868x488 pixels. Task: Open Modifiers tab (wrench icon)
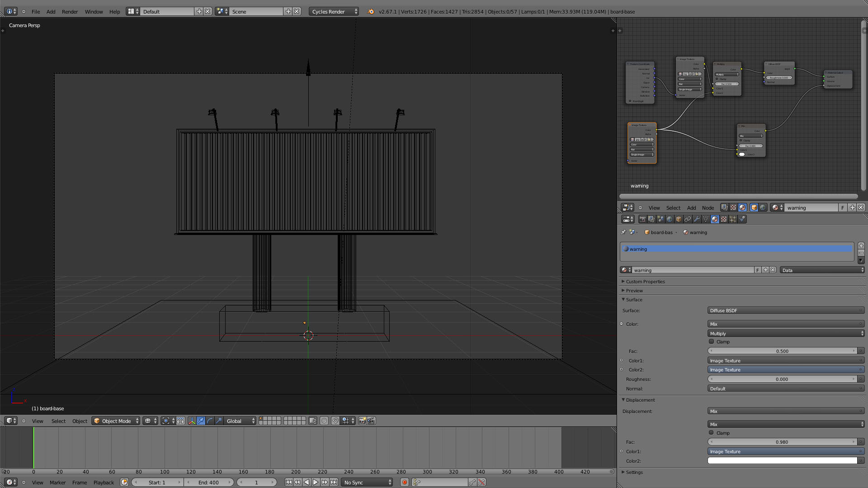click(x=697, y=219)
